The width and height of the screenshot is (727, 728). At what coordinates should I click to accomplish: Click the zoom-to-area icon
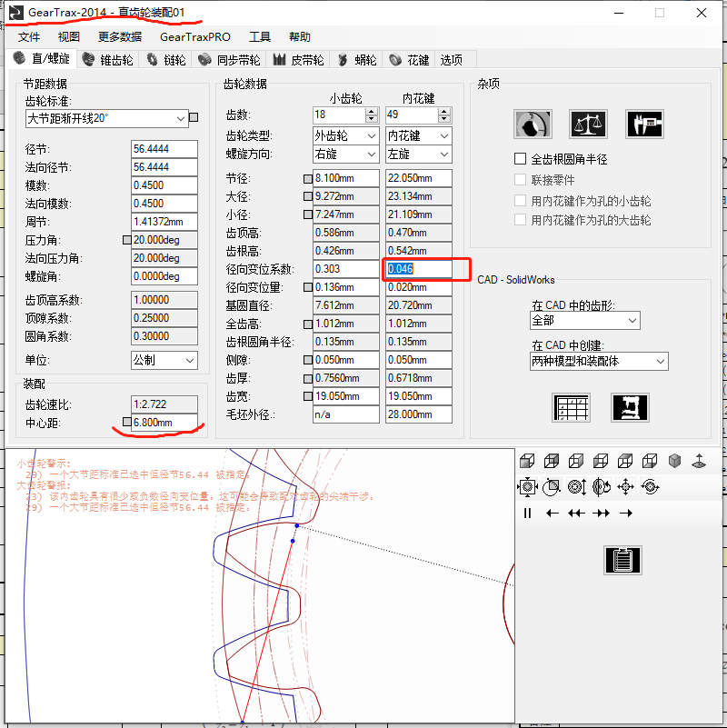552,487
